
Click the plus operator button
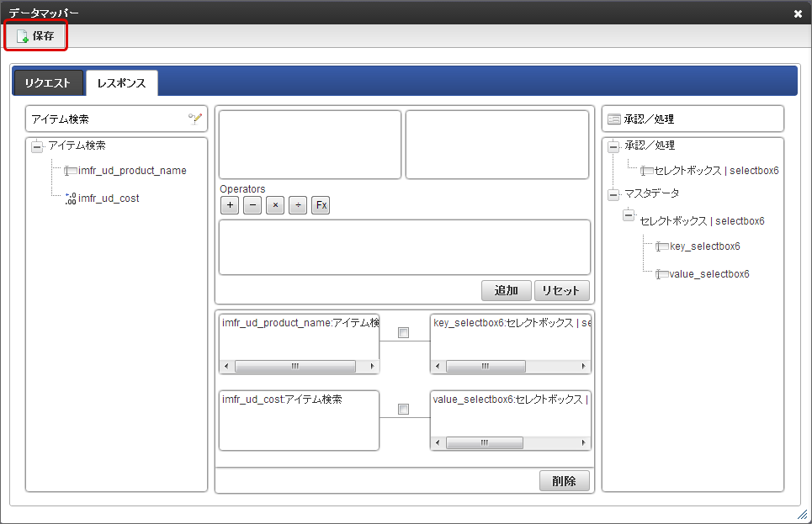(230, 205)
